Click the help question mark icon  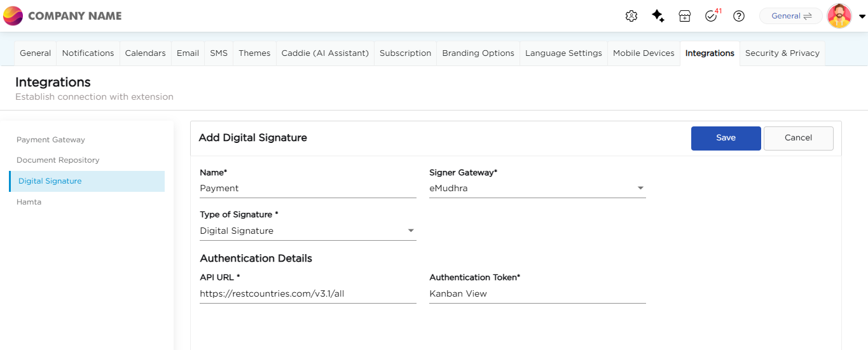pyautogui.click(x=738, y=17)
